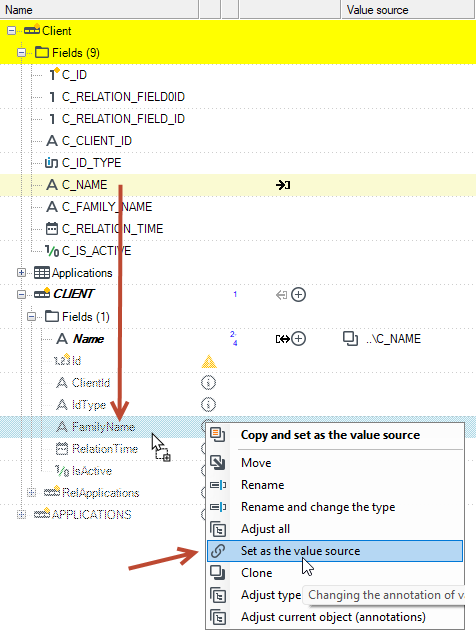Viewport: 476px width, 641px height.
Task: Expand the APPLICATIONS node
Action: coord(21,514)
